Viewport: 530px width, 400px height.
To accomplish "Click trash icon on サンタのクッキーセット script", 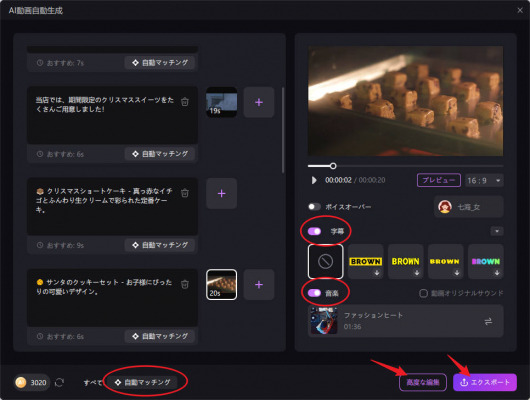I will tap(185, 284).
